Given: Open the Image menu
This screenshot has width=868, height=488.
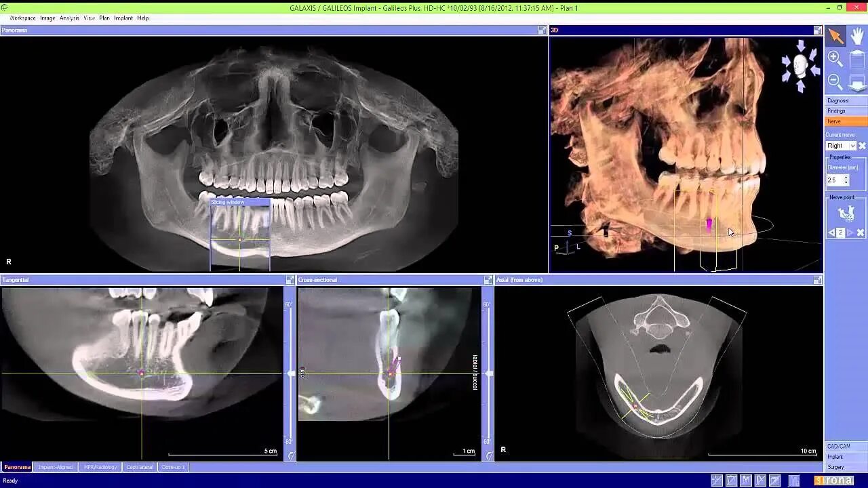Looking at the screenshot, I should click(x=47, y=18).
